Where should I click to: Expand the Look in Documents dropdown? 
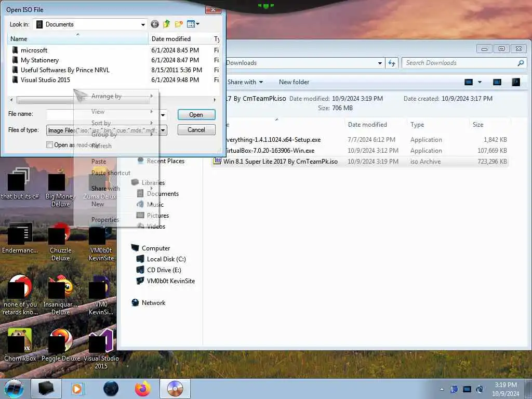pyautogui.click(x=143, y=24)
